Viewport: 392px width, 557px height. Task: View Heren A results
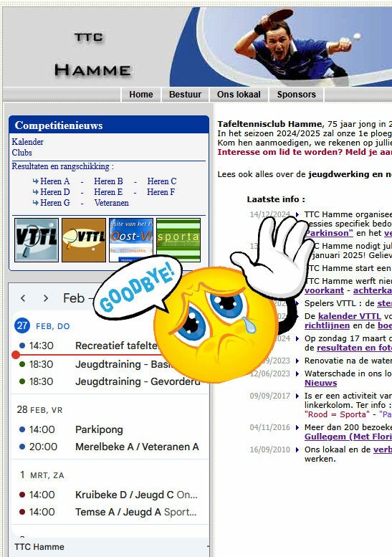55,181
